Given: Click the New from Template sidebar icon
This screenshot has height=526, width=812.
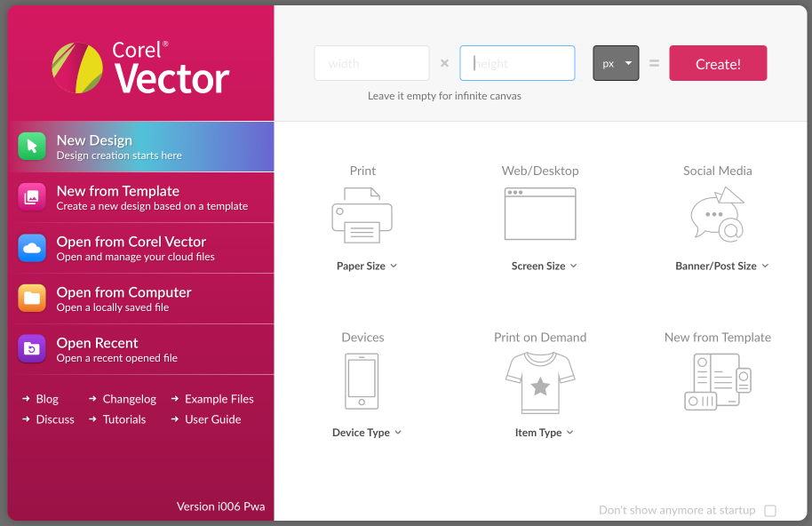Looking at the screenshot, I should click(x=32, y=196).
